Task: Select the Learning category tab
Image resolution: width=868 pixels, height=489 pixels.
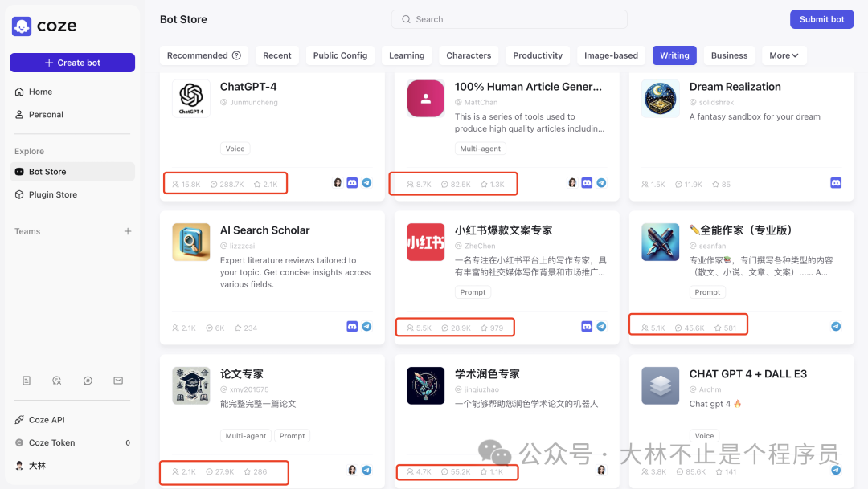Action: click(407, 55)
